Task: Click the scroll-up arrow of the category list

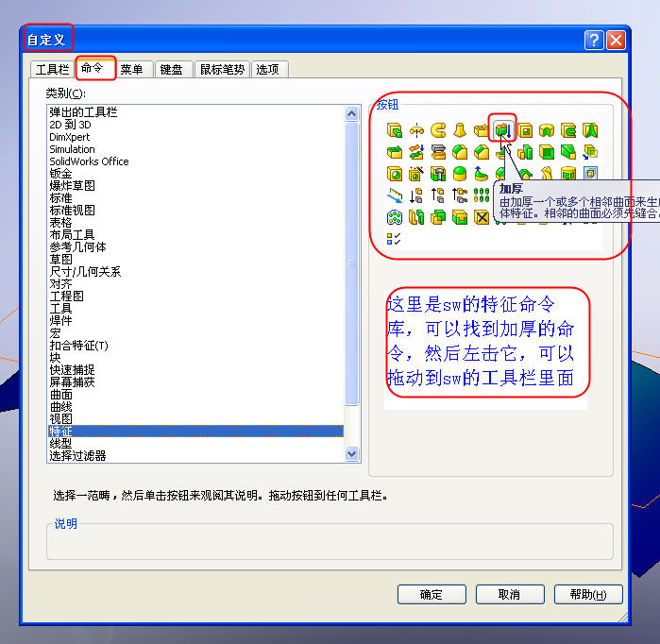Action: [x=351, y=113]
